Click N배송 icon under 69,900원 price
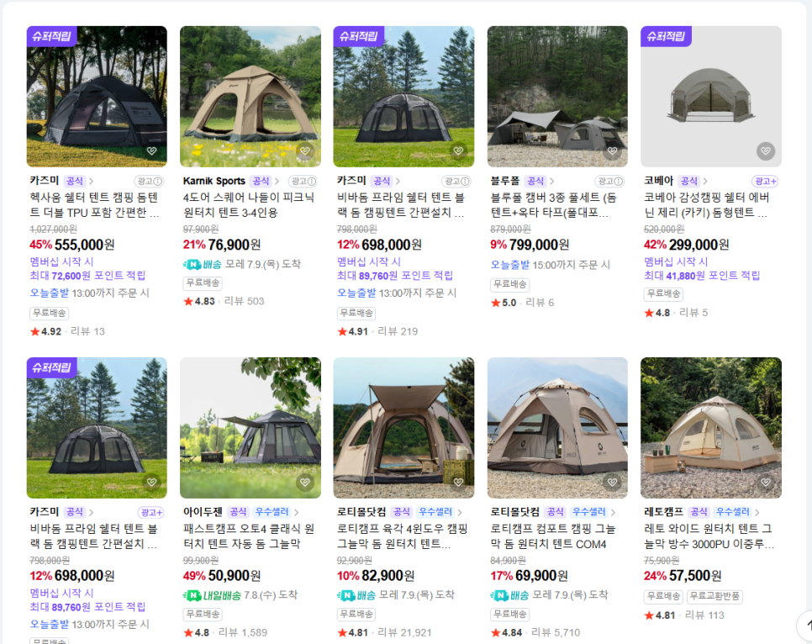 click(x=509, y=595)
